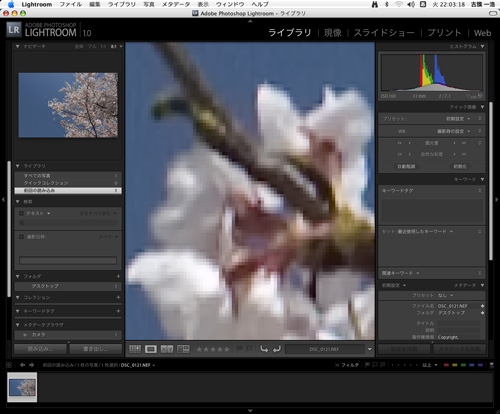The image size is (500, 414).
Task: Open the プリセット 初期設定 dropdown
Action: click(x=458, y=119)
